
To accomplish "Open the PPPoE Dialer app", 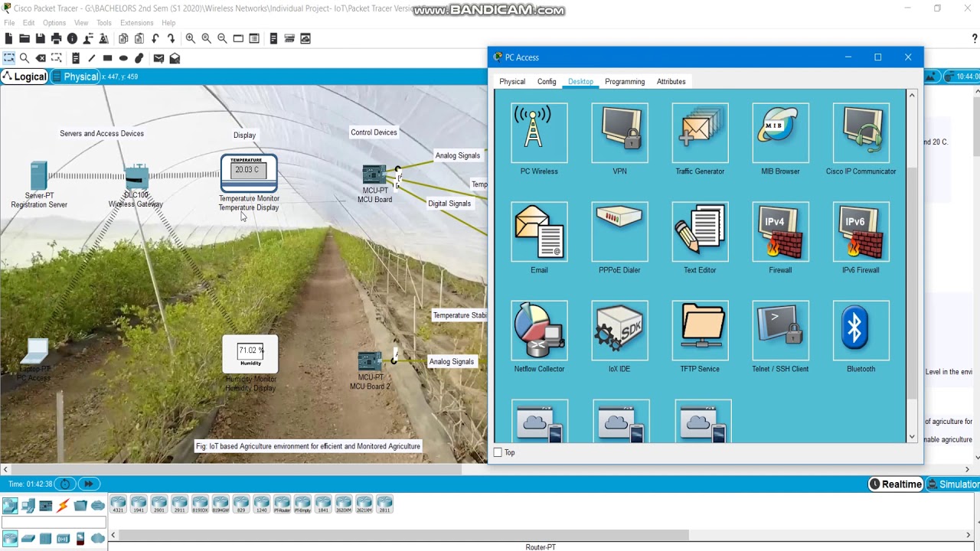I will [x=619, y=231].
